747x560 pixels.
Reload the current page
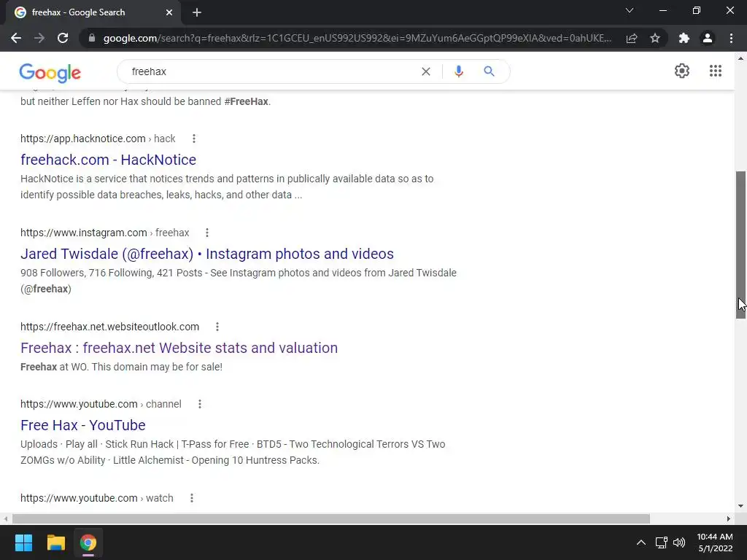click(x=63, y=38)
